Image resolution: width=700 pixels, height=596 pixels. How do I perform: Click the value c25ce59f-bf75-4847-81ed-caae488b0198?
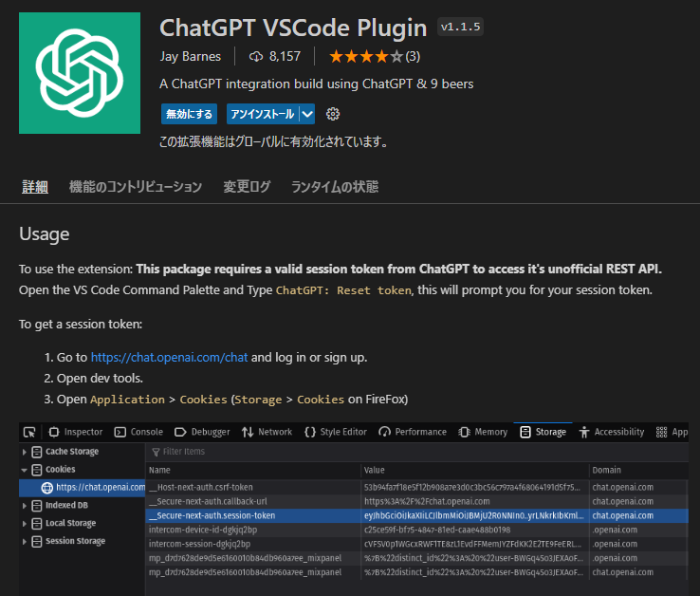coord(437,530)
